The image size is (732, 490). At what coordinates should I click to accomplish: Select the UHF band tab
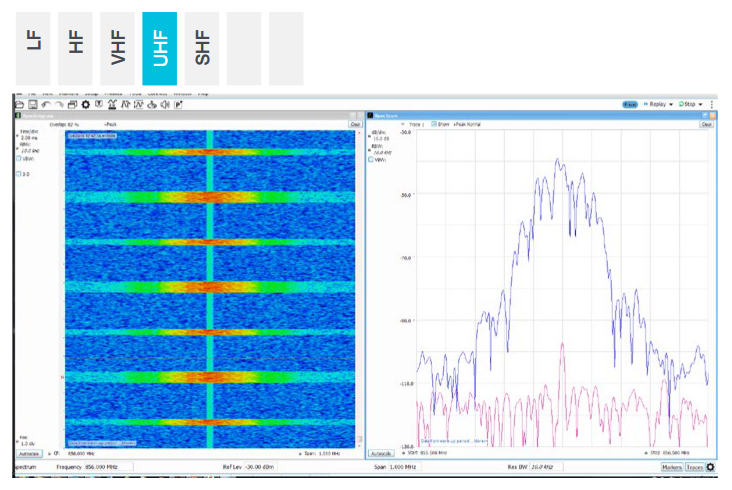point(159,48)
